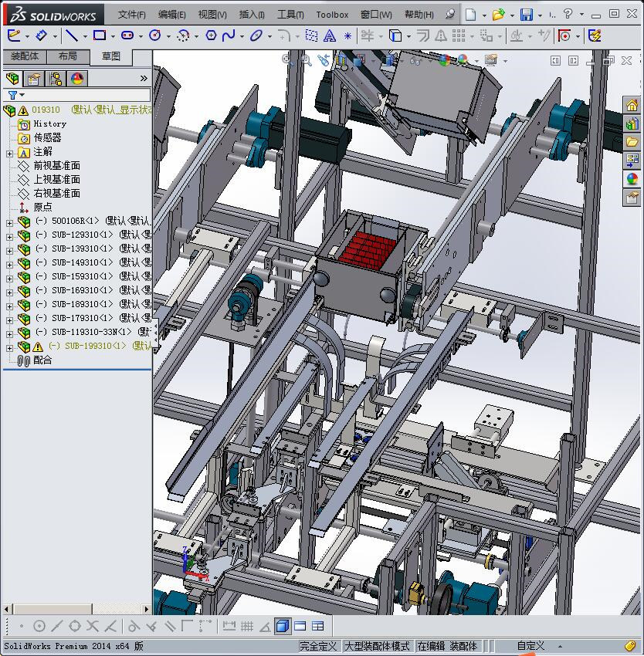This screenshot has height=656, width=644.
Task: Select the Rectangle sketch tool
Action: tap(100, 36)
